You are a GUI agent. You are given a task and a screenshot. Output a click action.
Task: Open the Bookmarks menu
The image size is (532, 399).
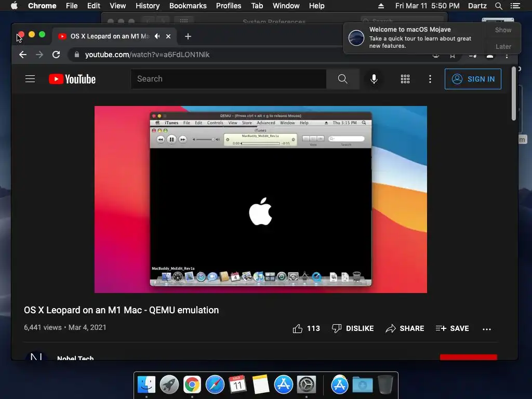(188, 6)
